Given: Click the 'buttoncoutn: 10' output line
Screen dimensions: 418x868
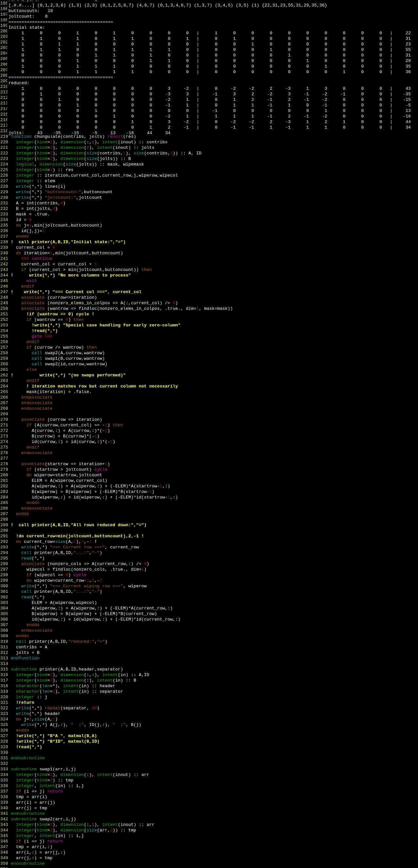Looking at the screenshot, I should tap(31, 11).
